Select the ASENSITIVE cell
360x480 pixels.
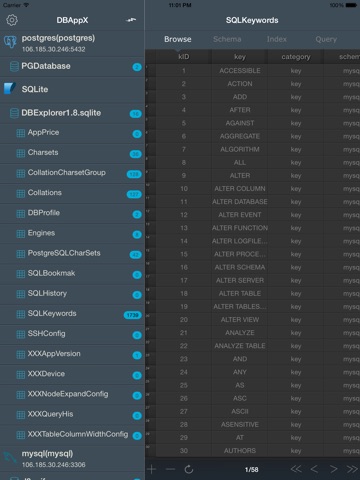pyautogui.click(x=240, y=425)
